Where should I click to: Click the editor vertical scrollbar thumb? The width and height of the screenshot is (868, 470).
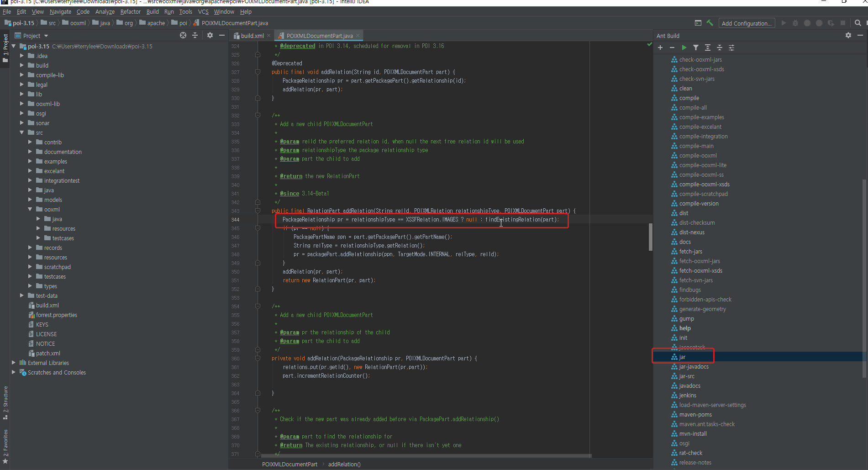pyautogui.click(x=650, y=237)
